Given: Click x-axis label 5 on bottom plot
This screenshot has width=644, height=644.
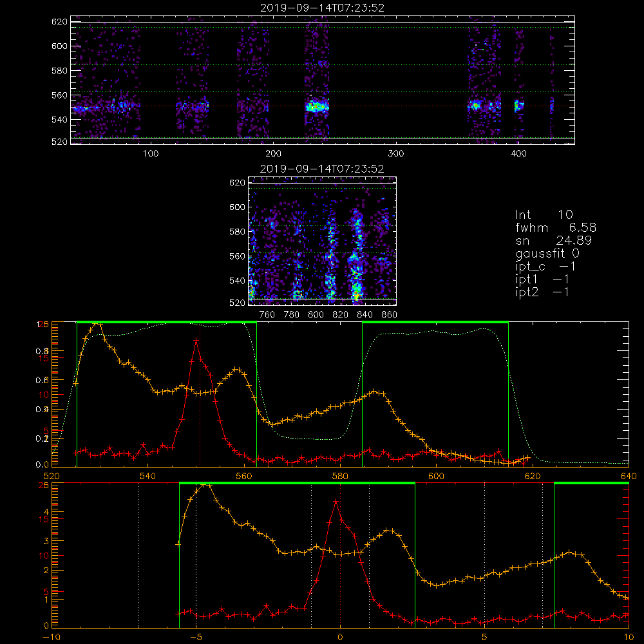Looking at the screenshot, I should pos(485,637).
